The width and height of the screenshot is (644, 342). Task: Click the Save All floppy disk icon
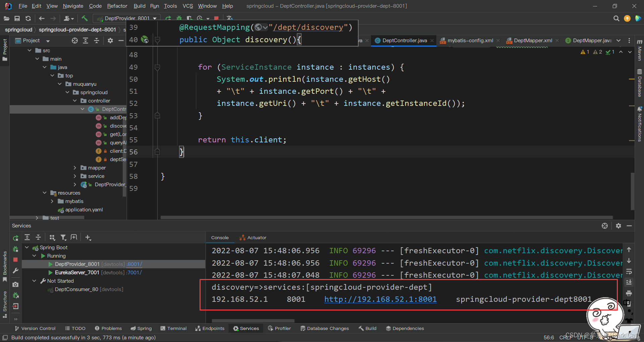click(x=17, y=18)
